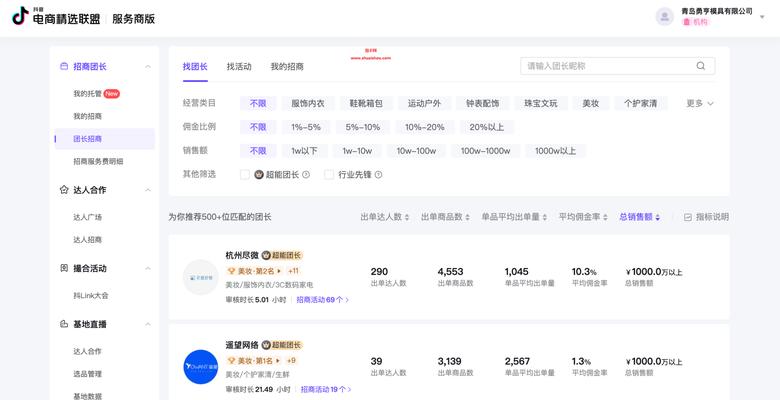Select the 美妆 category filter
Screen dimensions: 780x400
tap(591, 103)
